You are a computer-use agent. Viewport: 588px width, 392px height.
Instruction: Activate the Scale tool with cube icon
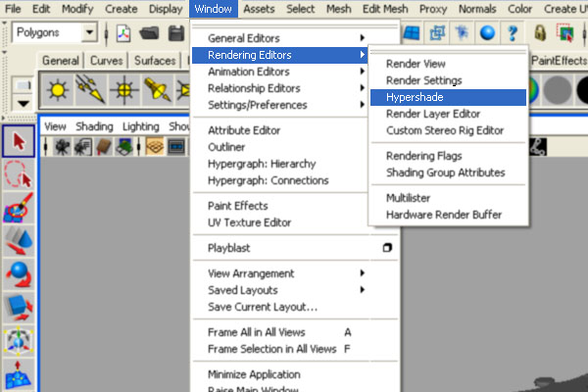point(19,308)
